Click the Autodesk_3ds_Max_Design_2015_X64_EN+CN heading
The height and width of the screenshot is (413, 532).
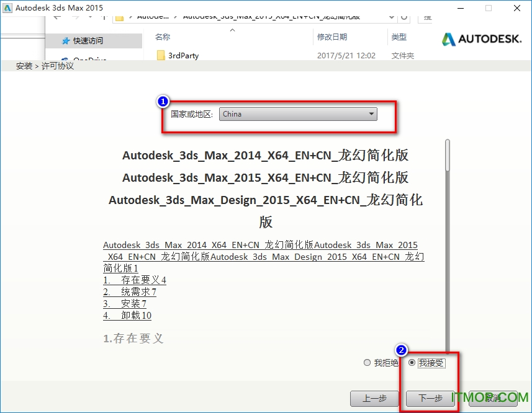[x=265, y=211]
